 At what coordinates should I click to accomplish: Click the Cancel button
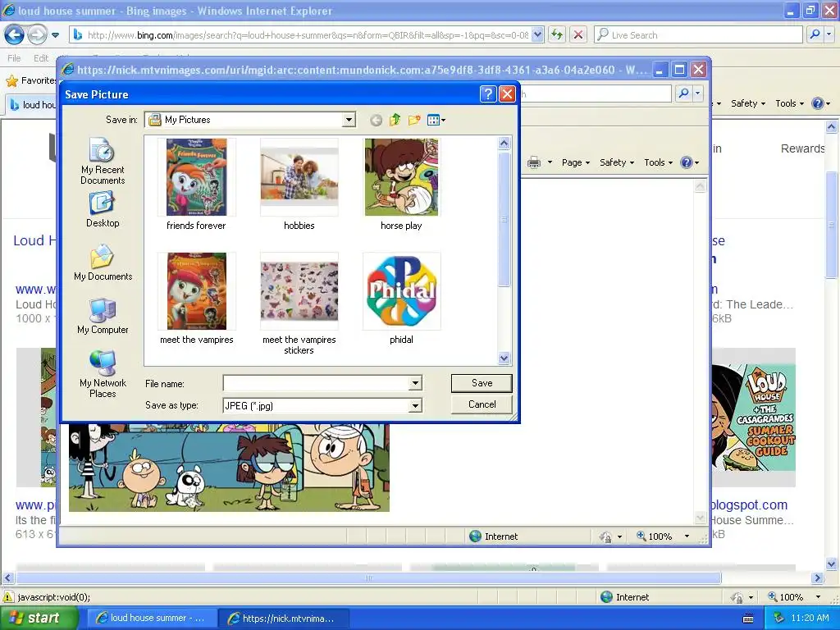482,404
